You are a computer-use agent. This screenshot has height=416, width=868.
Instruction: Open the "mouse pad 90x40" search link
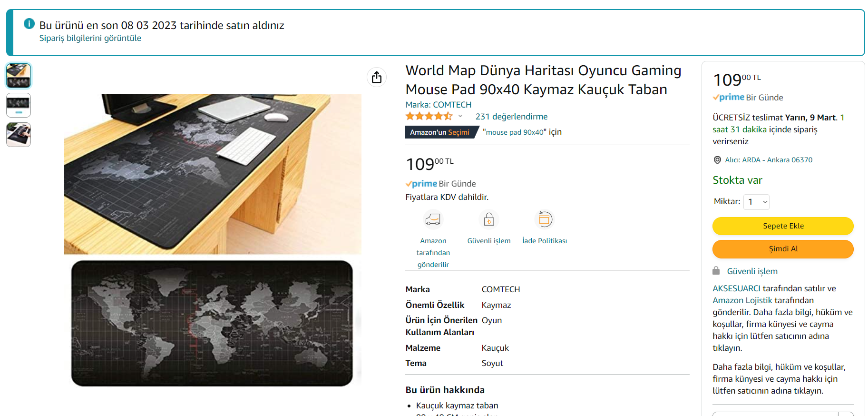(515, 132)
